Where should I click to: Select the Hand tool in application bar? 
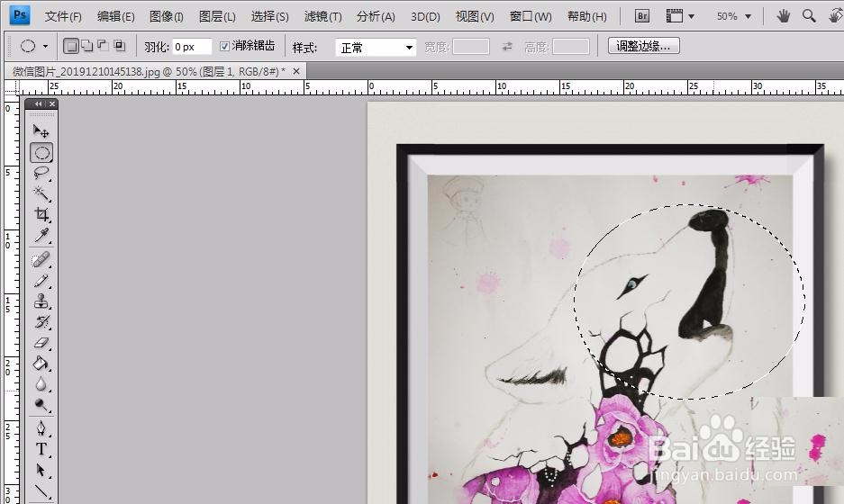[783, 16]
